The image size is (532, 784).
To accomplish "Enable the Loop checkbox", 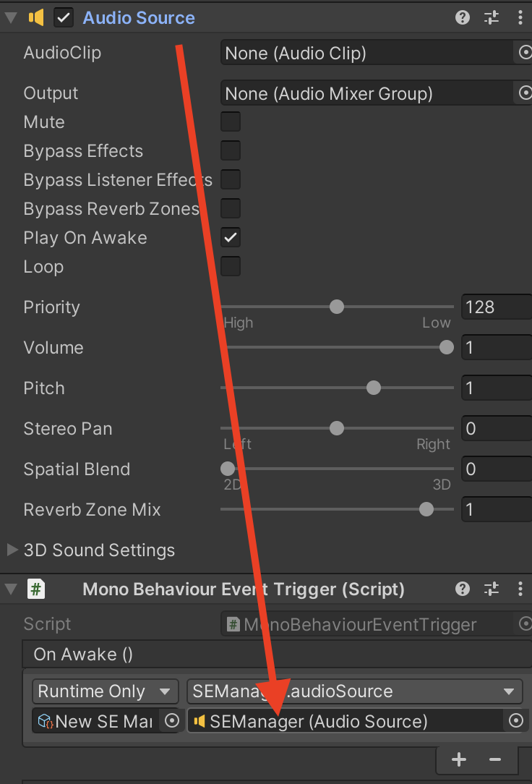I will point(230,266).
